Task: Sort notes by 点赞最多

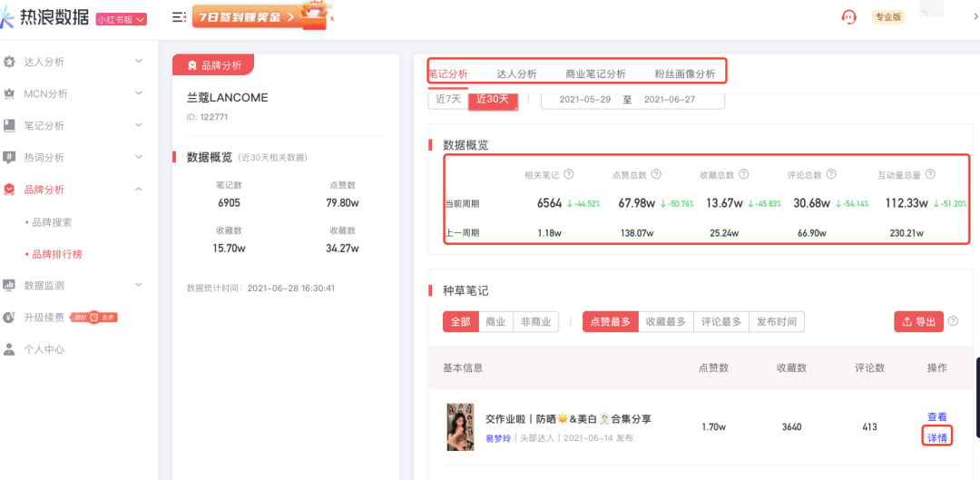Action: tap(611, 322)
